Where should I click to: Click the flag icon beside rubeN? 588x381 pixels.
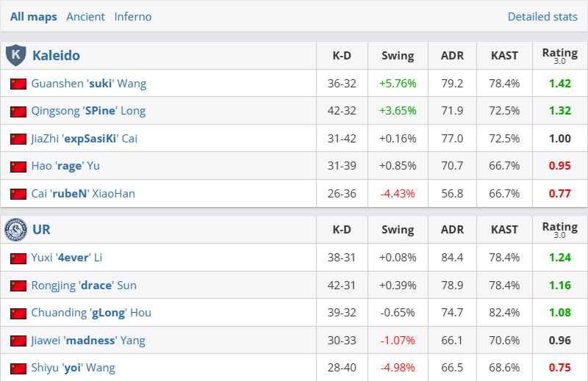click(18, 194)
